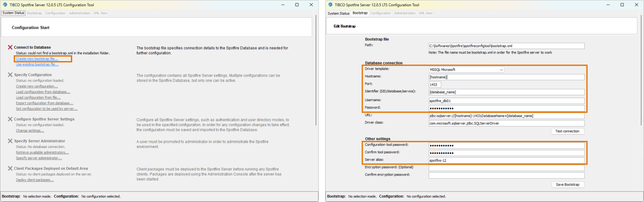
Task: Click 'Retrieve available administrators...' link
Action: tap(42, 153)
